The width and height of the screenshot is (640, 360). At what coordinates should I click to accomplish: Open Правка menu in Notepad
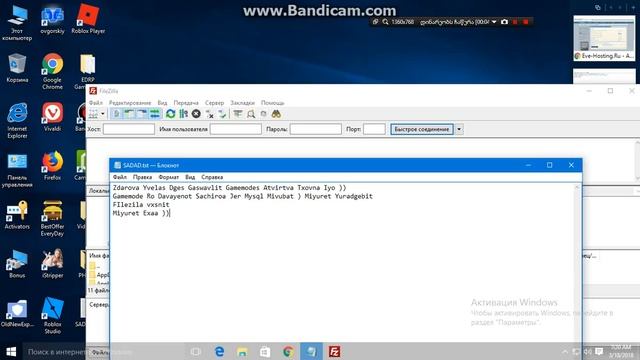pos(142,177)
